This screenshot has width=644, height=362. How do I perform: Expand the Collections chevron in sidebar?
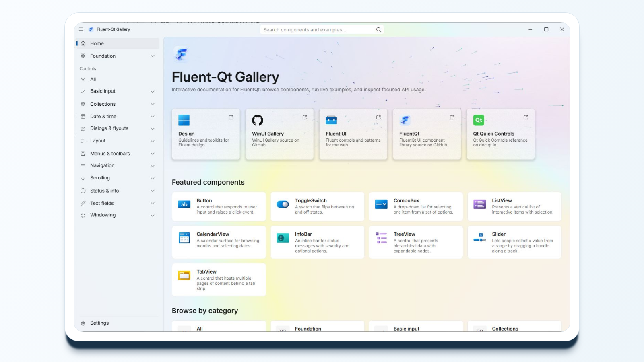click(153, 104)
